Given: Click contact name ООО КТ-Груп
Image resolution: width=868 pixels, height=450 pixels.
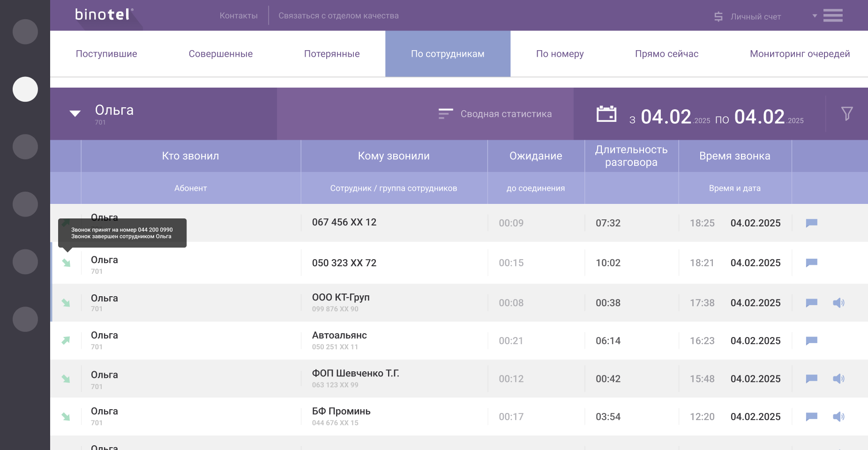Looking at the screenshot, I should click(x=341, y=297).
